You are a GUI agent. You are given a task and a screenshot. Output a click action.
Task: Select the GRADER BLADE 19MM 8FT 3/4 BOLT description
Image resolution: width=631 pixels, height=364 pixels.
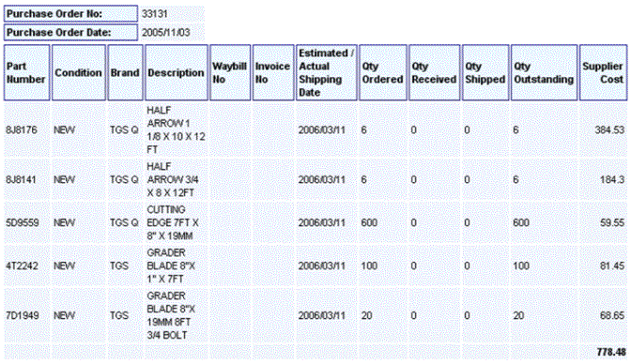coord(171,315)
